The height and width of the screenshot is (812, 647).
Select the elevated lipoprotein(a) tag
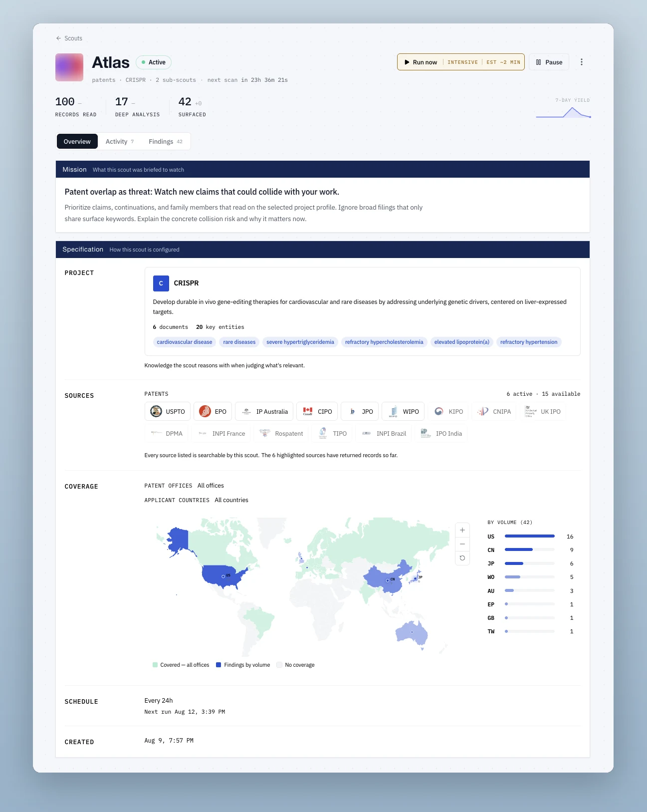coord(462,342)
